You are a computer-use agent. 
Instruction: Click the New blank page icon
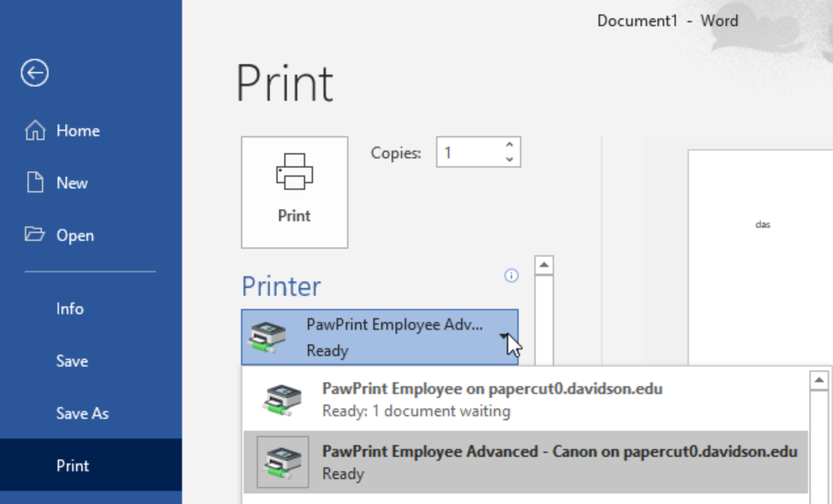pyautogui.click(x=35, y=183)
